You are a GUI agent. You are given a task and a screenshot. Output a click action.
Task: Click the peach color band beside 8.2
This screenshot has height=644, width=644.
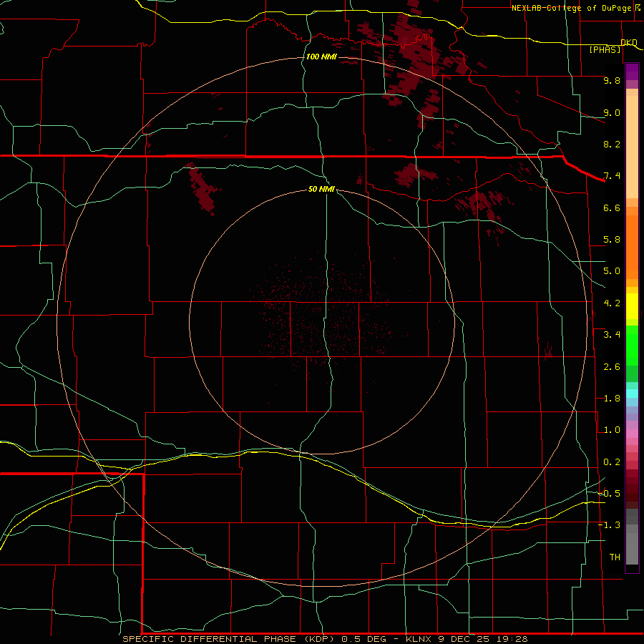coord(632,147)
